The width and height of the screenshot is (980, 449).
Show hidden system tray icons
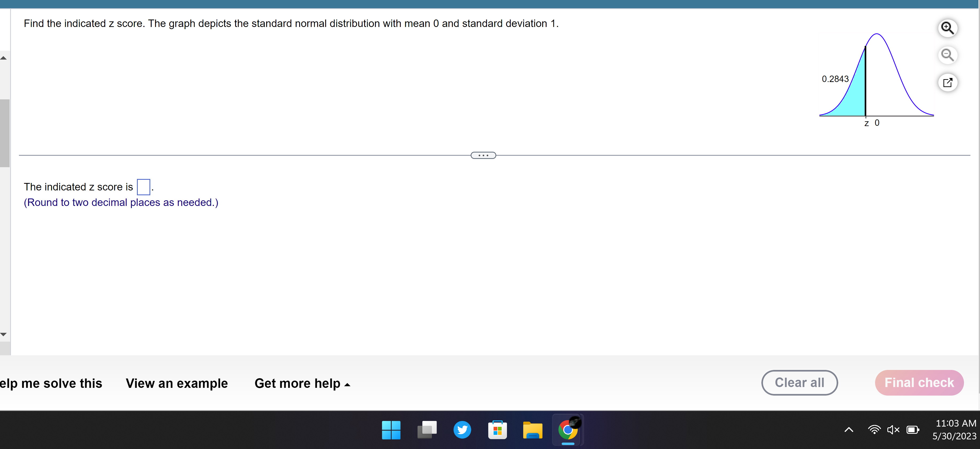(849, 430)
